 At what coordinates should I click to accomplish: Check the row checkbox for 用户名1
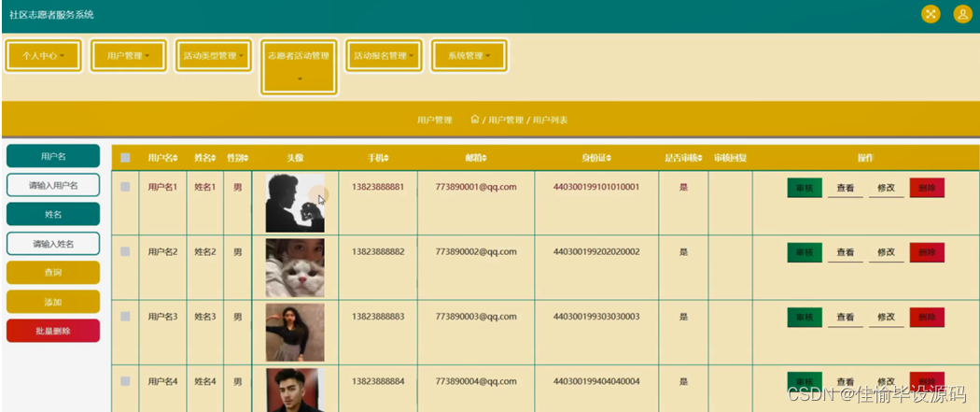click(x=125, y=186)
